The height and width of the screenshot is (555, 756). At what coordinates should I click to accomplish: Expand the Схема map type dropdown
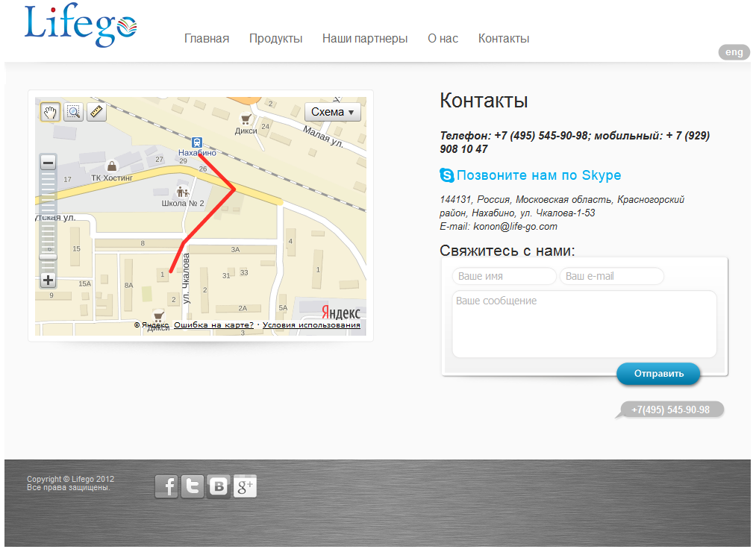(x=332, y=112)
